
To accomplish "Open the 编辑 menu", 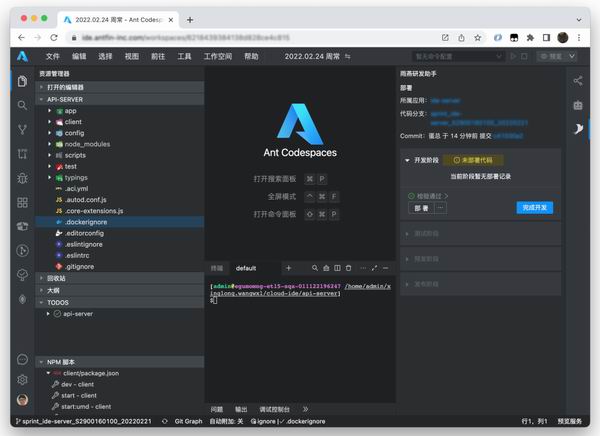I will 79,57.
